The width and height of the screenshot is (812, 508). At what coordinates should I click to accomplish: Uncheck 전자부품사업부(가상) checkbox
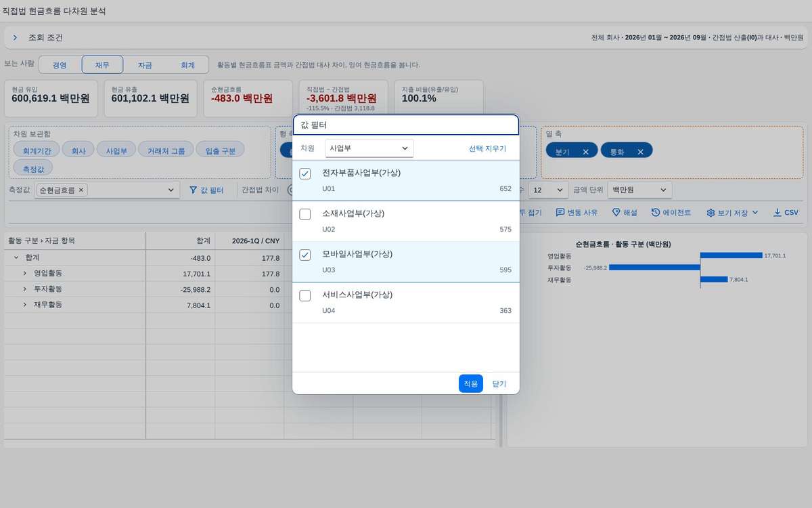(305, 174)
